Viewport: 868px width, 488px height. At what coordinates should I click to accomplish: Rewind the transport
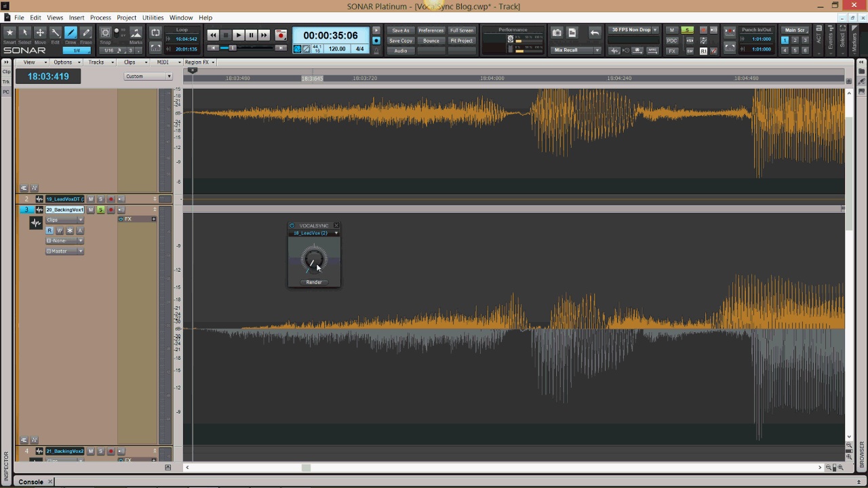pyautogui.click(x=213, y=35)
